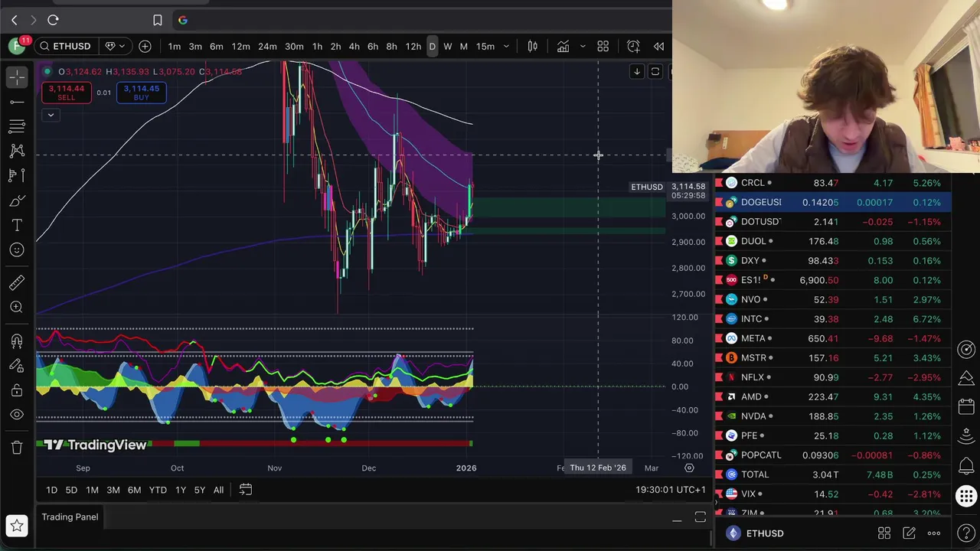Go back in the browser
Viewport: 980px width, 551px height.
tap(14, 20)
